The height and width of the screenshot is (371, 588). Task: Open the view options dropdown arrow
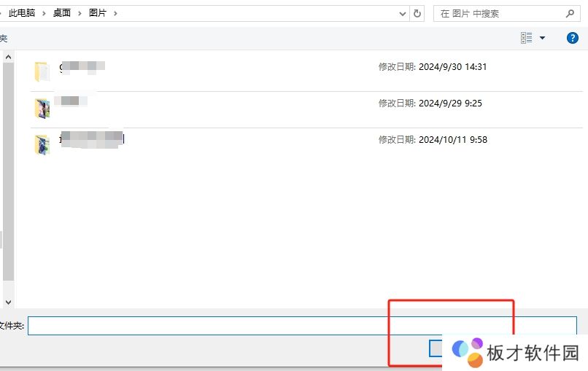(542, 38)
